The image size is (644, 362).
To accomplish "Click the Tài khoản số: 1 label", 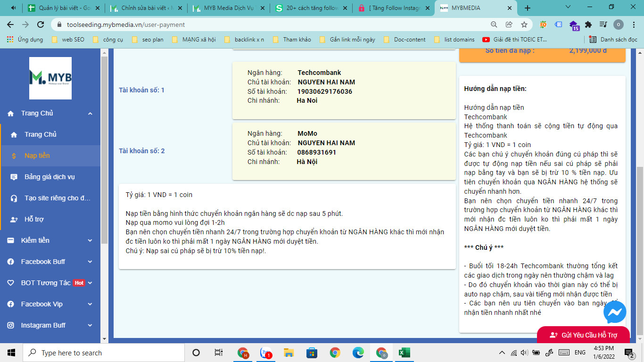I will [141, 90].
